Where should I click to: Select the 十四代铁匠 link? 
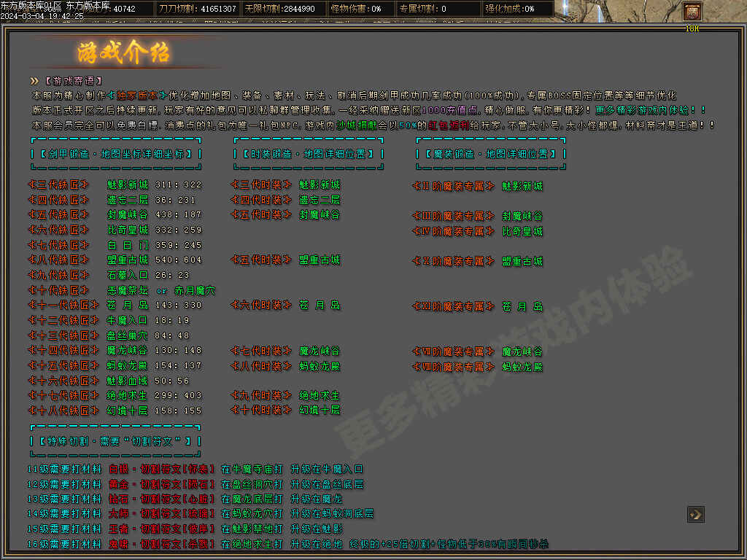click(63, 351)
